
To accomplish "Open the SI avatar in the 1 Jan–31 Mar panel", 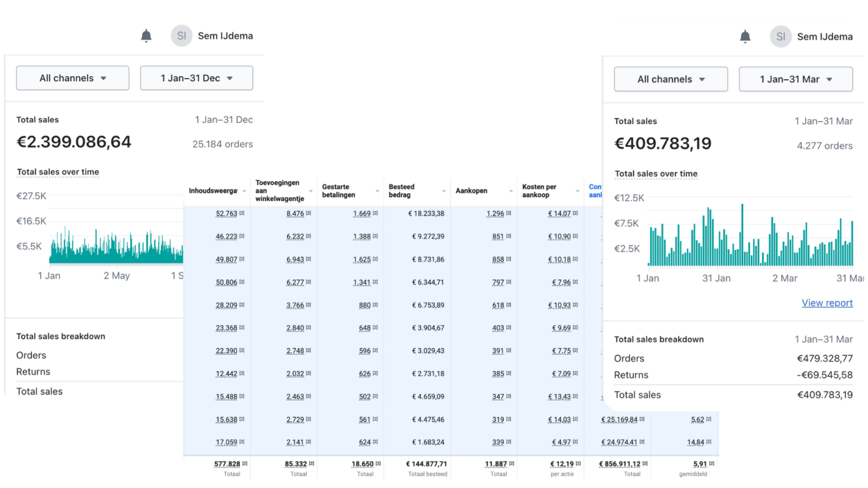I will coord(780,37).
